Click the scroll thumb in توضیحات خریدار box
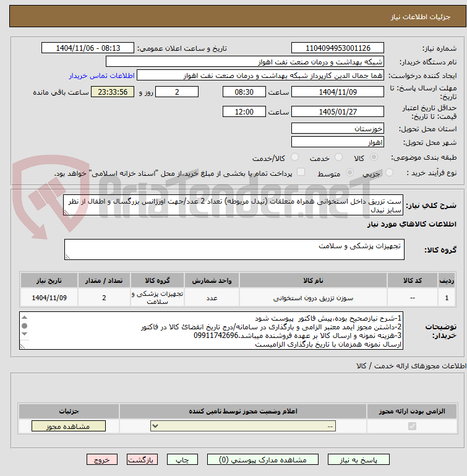Viewport: 467px width, 476px height. (x=25, y=326)
